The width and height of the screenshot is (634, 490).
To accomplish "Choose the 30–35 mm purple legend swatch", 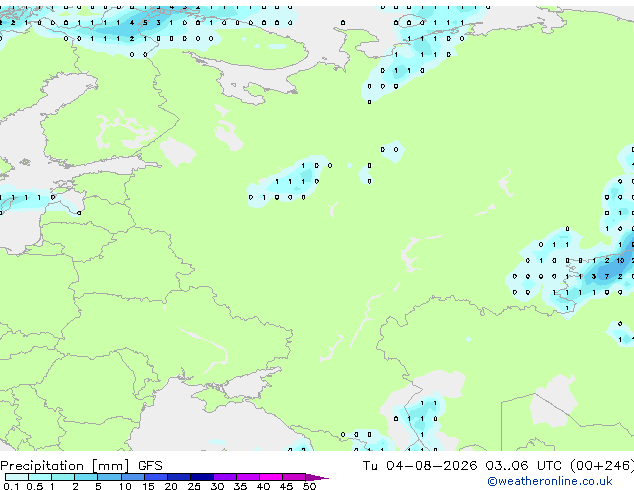I will [224, 477].
